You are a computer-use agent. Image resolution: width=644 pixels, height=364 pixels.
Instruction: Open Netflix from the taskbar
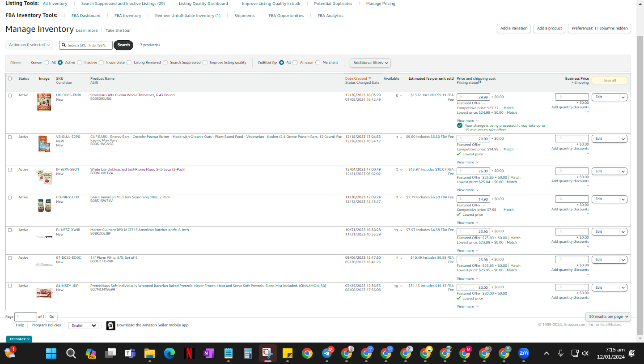[189, 353]
